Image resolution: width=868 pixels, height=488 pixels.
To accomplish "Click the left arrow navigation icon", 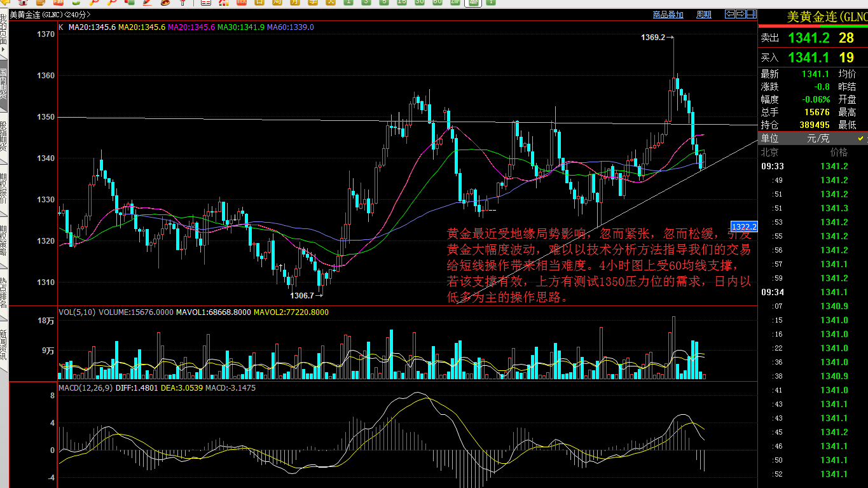I will coord(730,14).
